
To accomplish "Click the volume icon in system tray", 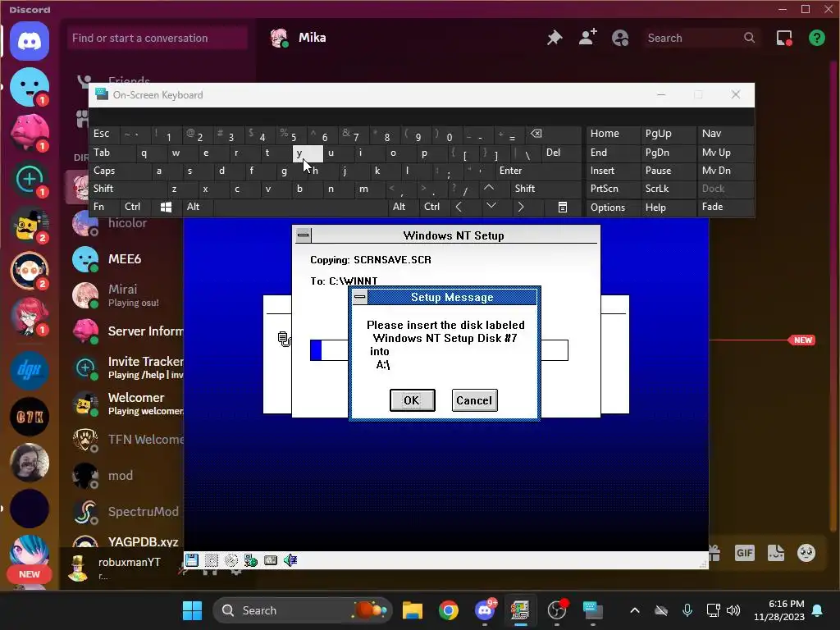I will tap(733, 610).
